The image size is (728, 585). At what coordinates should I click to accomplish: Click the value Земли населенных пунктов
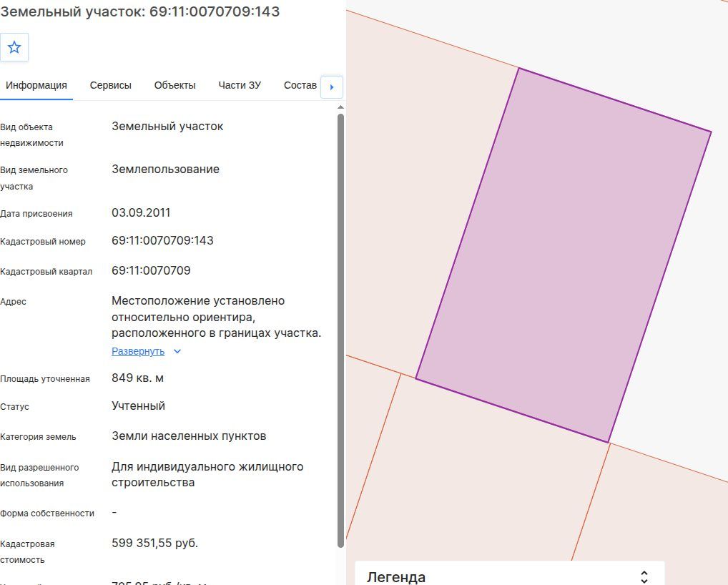[189, 436]
